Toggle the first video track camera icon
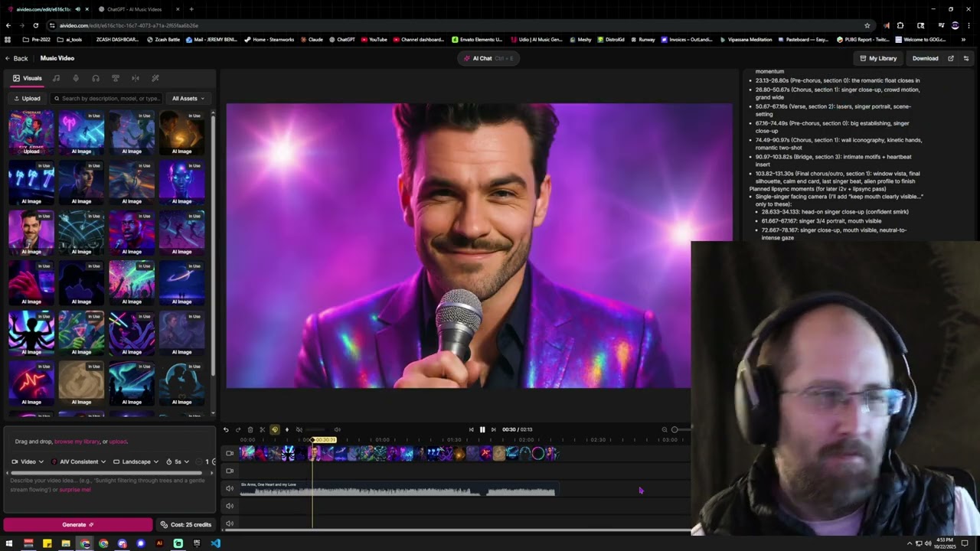Screen dimensions: 980x551 (x=230, y=453)
